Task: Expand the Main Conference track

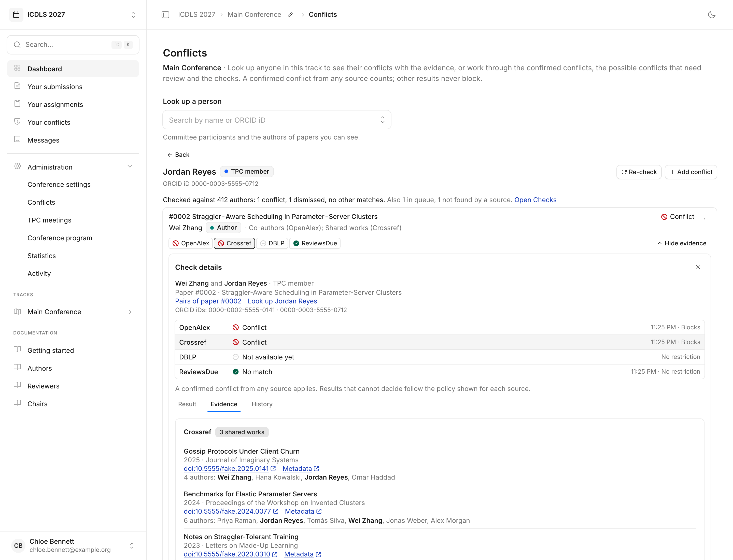Action: point(73,312)
